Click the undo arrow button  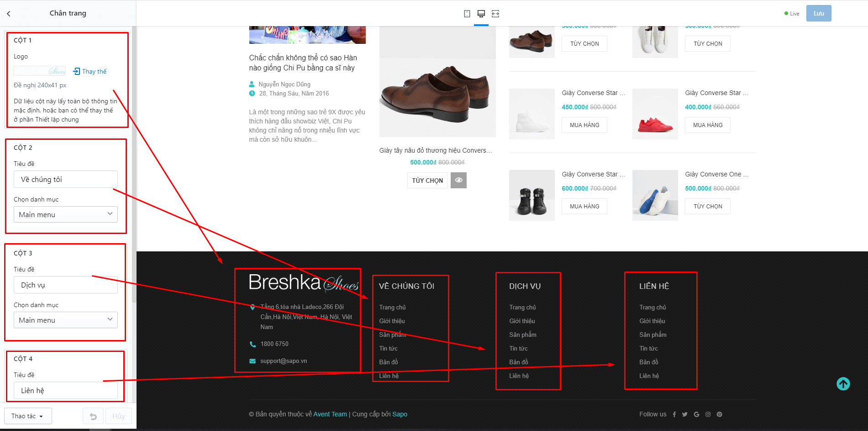pos(93,416)
